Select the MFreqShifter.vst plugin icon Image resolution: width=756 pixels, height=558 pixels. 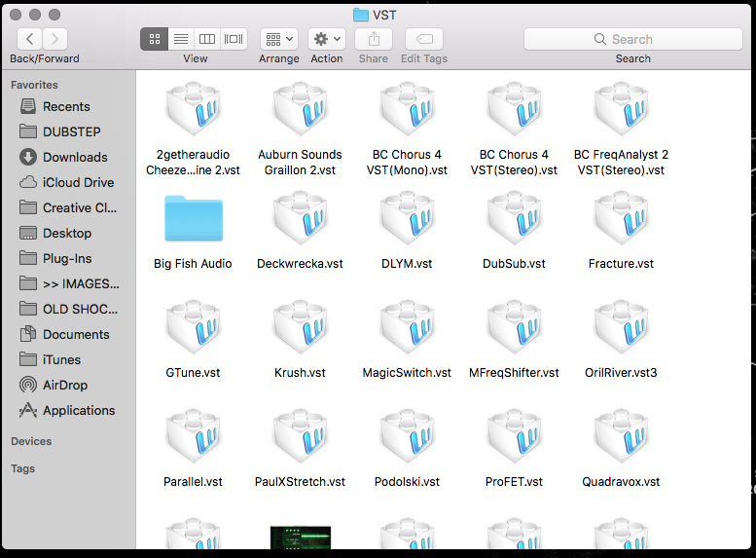[514, 327]
